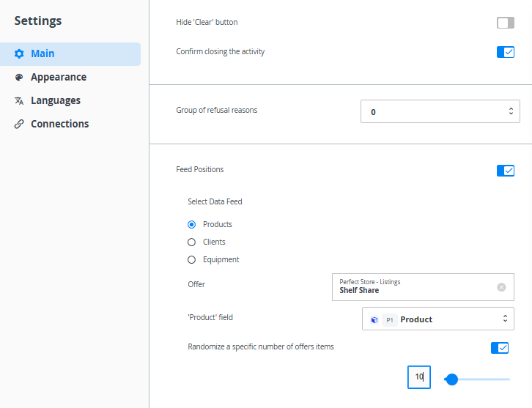Turn off the Feed Positions toggle
Screen dimensions: 532x408
pyautogui.click(x=506, y=171)
